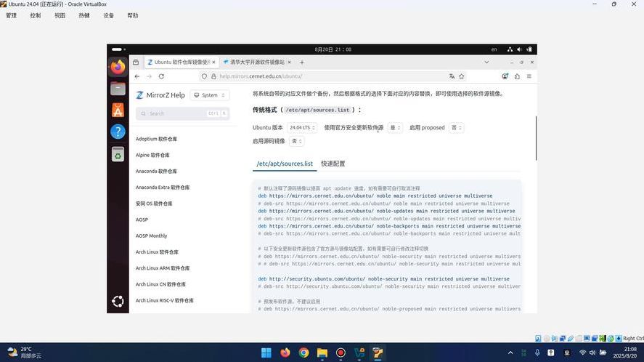Open the Anaconda 软件仓库 sidebar link
Viewport: 644px width, 362px height.
156,172
